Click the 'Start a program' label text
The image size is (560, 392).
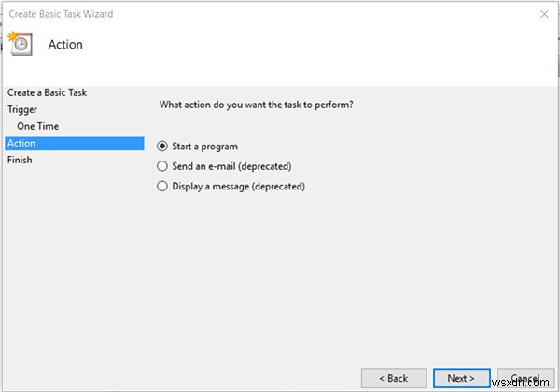[x=205, y=147]
